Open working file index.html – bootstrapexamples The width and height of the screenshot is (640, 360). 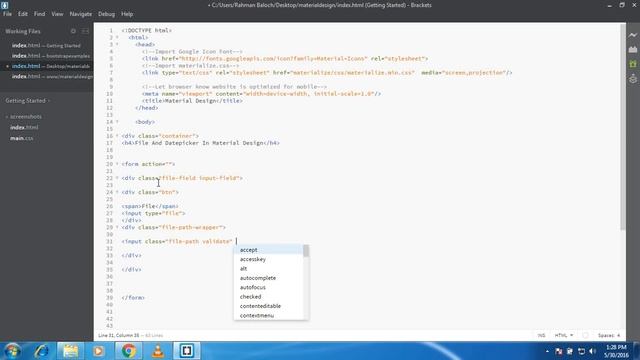tap(47, 56)
